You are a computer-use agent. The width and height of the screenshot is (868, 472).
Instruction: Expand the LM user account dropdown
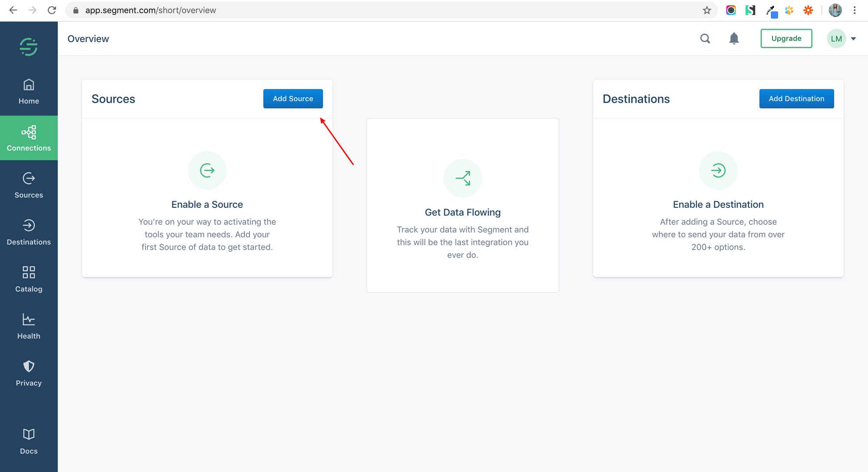853,38
